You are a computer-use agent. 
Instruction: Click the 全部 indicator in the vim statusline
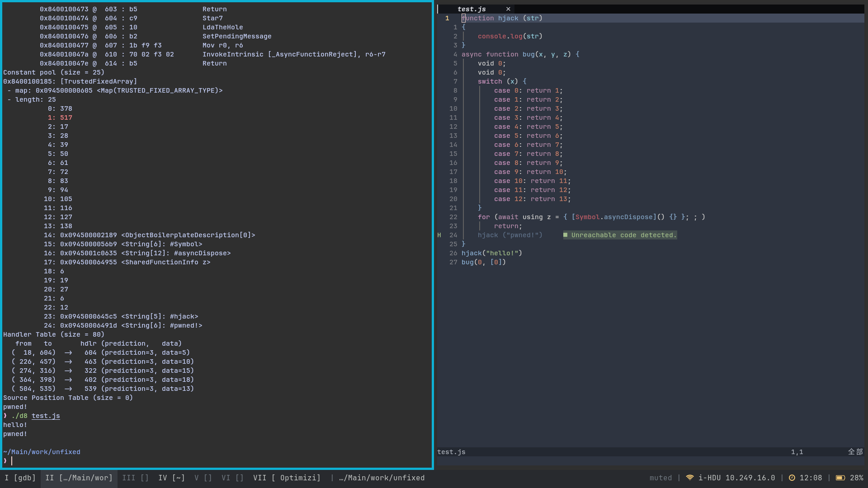(856, 452)
